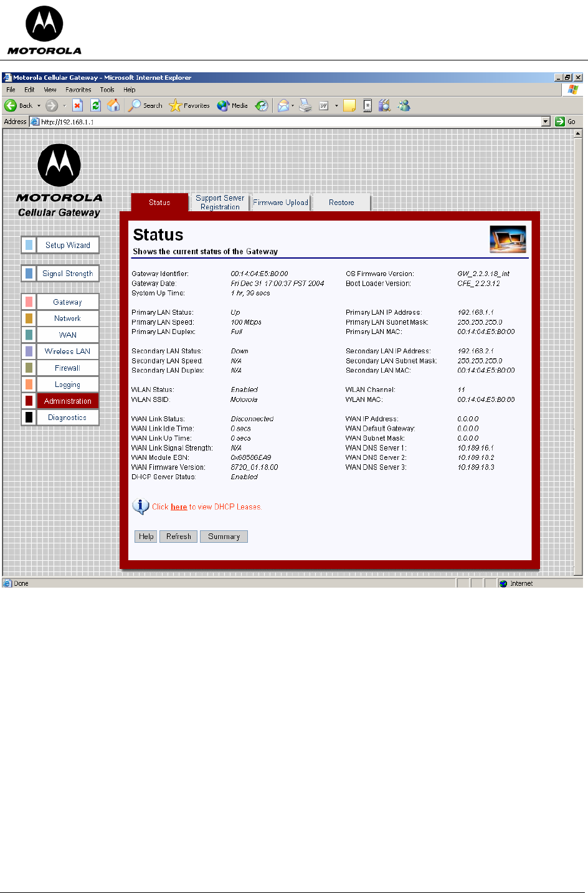This screenshot has height=893, width=588.
Task: Click the Summary button
Action: [224, 537]
